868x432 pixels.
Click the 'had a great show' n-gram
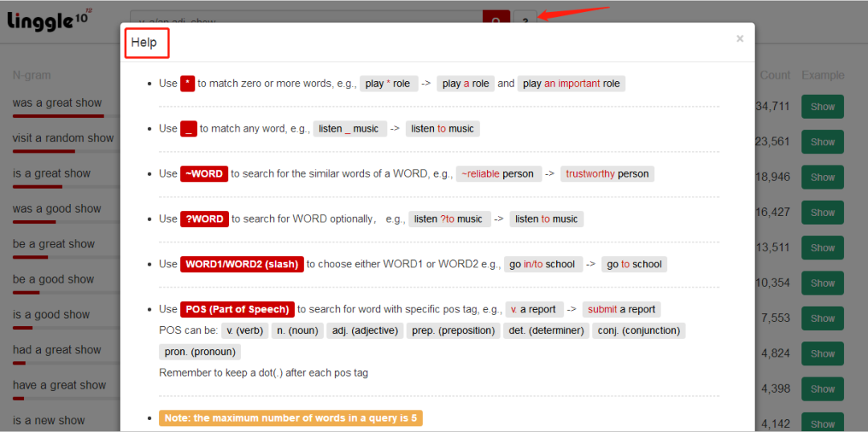point(57,349)
